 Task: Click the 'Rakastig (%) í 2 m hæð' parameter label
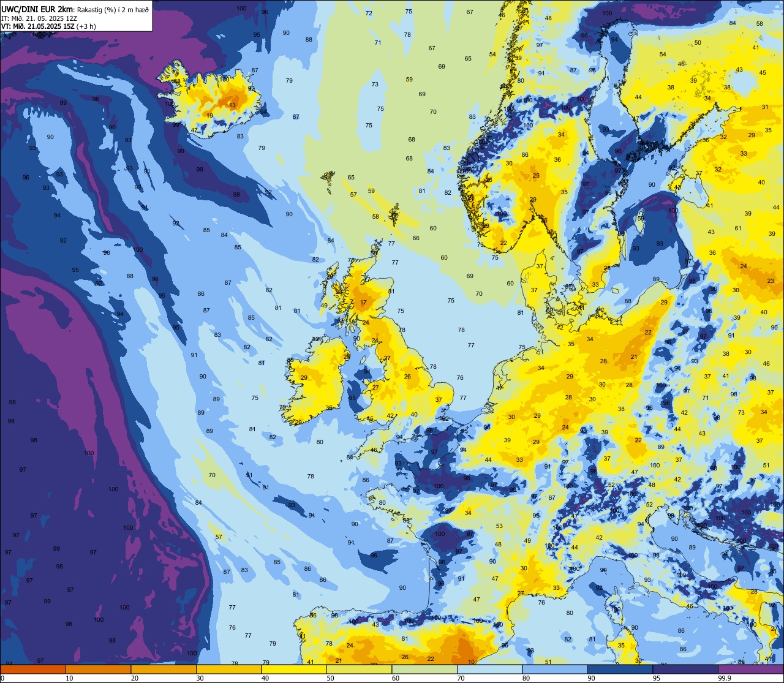[113, 9]
